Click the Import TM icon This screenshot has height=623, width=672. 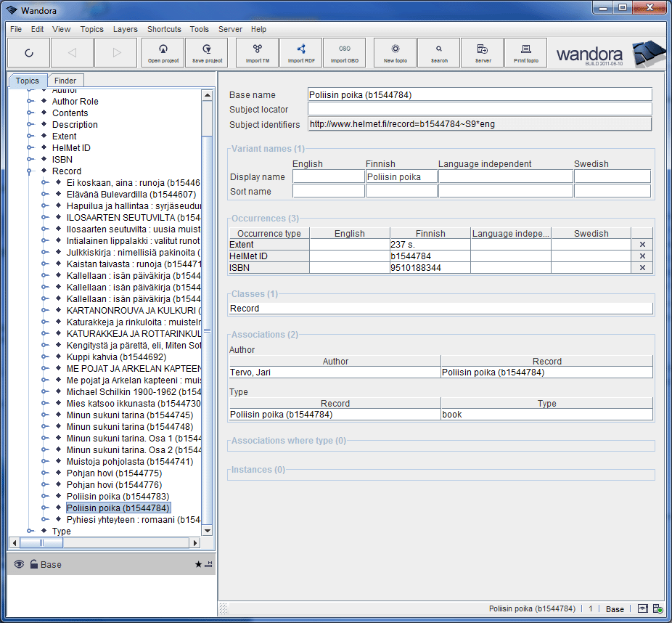point(258,52)
